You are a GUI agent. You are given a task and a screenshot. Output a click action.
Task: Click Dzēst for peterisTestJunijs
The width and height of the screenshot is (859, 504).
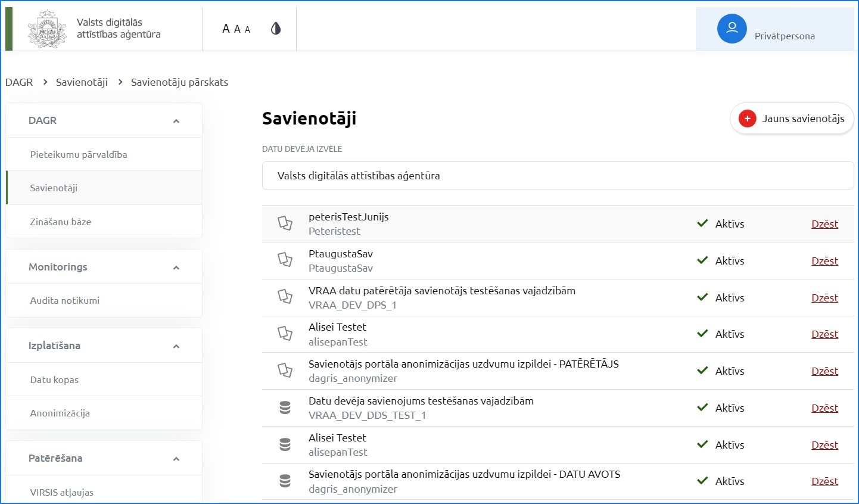[x=824, y=224]
